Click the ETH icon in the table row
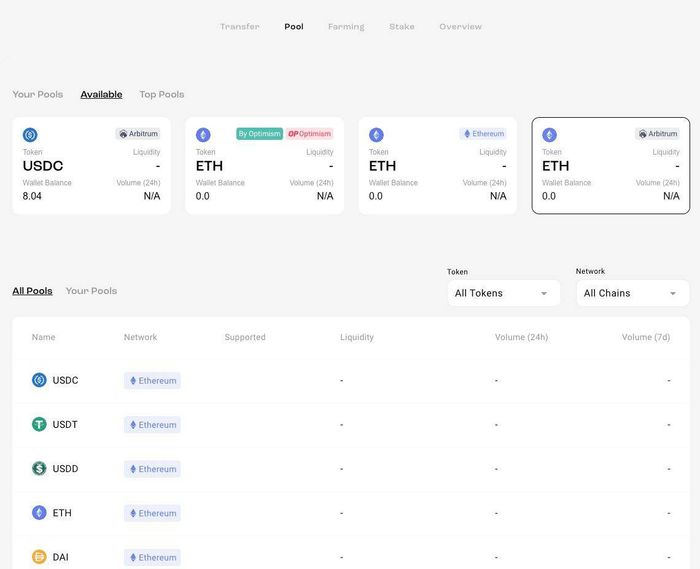Viewport: 700px width, 569px height. (39, 513)
